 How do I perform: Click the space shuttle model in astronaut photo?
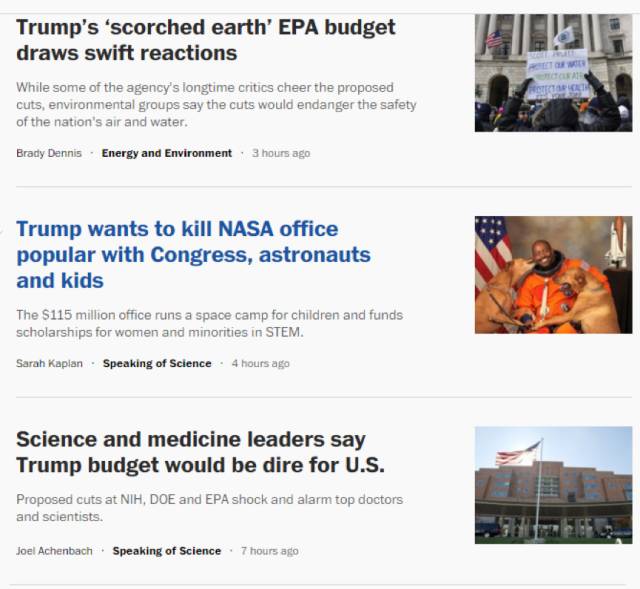tap(616, 242)
